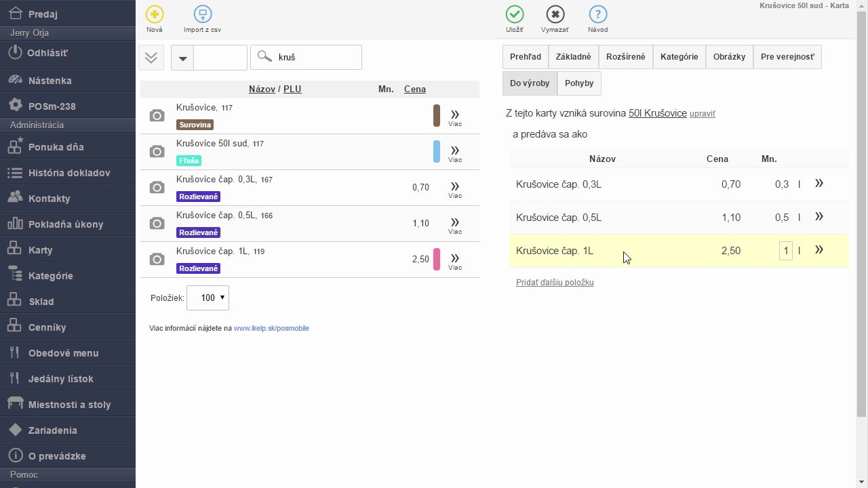Switch to the Pohyby tab
Viewport: 868px width, 488px height.
point(579,83)
